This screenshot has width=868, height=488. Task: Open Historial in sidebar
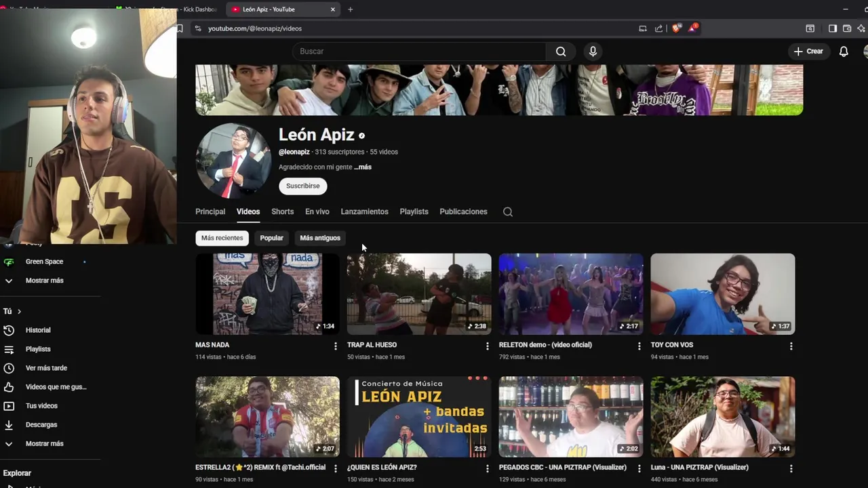[38, 330]
